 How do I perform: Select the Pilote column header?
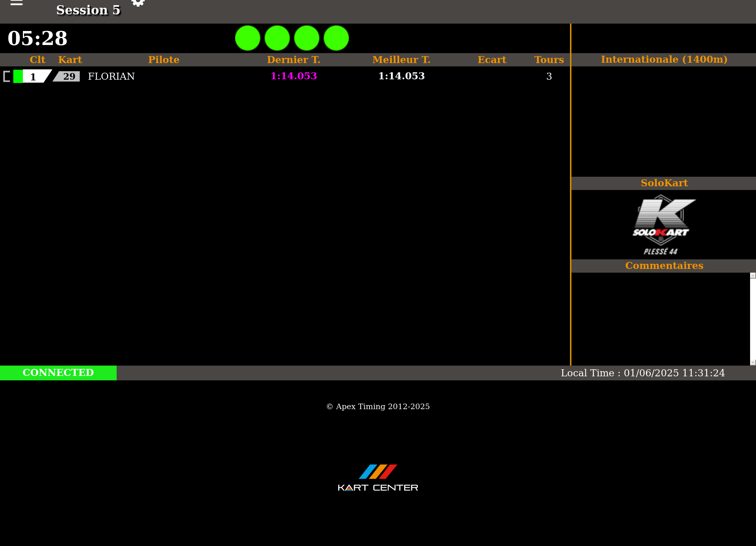(x=164, y=60)
